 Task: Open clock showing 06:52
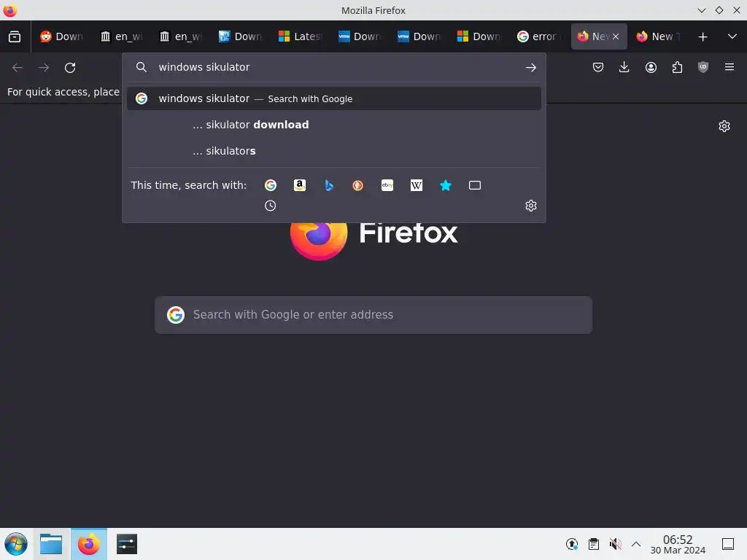(x=678, y=544)
